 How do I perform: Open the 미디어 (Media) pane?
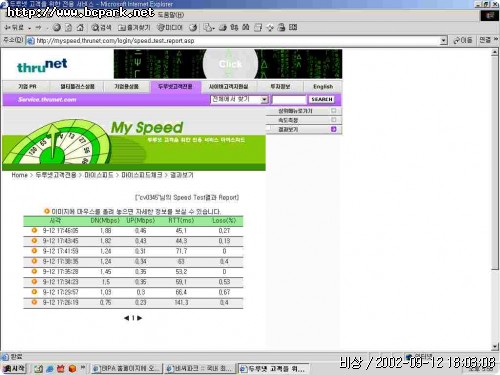[x=170, y=28]
